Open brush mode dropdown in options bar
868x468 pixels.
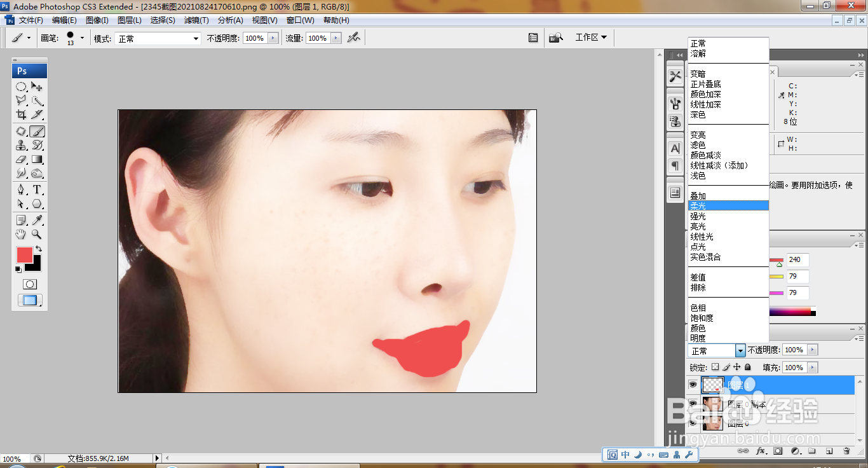196,39
